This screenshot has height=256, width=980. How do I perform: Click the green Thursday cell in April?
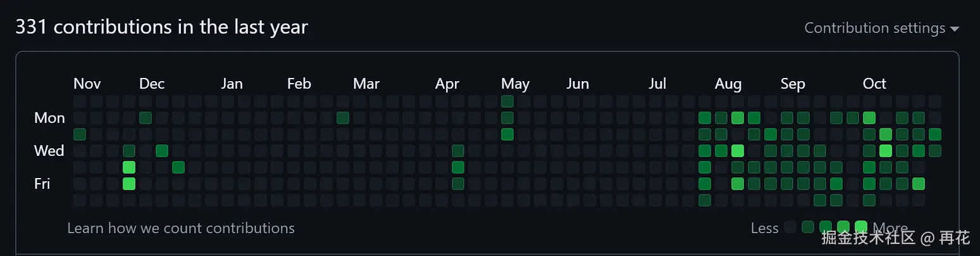pyautogui.click(x=458, y=167)
